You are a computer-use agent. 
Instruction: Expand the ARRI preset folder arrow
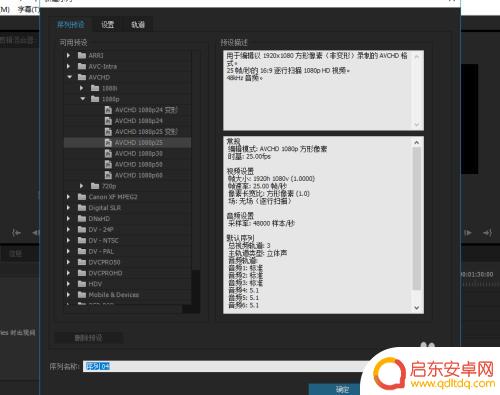tap(68, 55)
